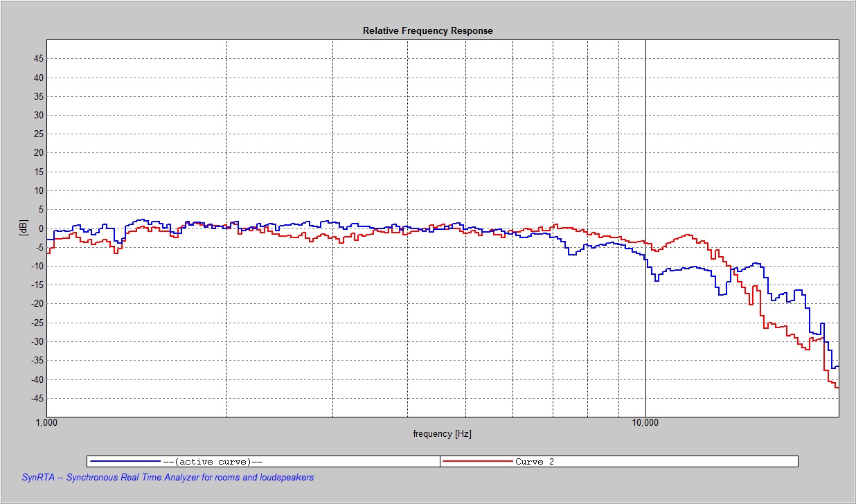Screen dimensions: 856x504
Task: Click the '-45' dB tick label
Action: pos(37,398)
